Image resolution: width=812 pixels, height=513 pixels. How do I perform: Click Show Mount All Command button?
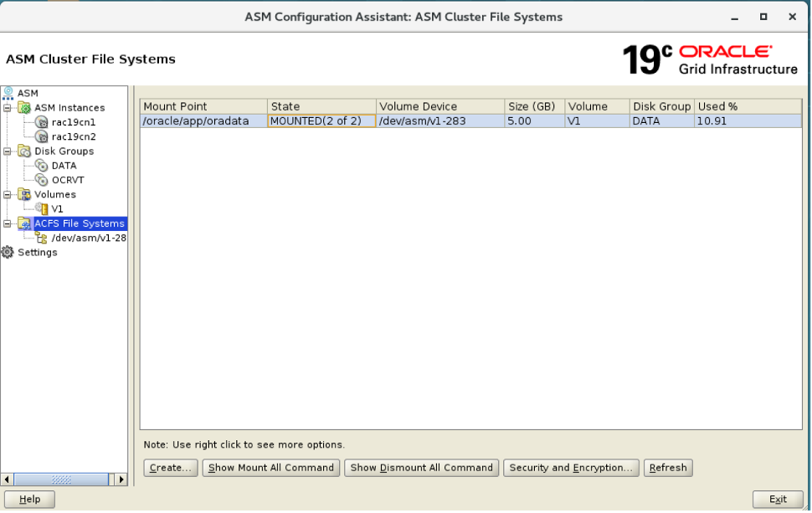(271, 468)
